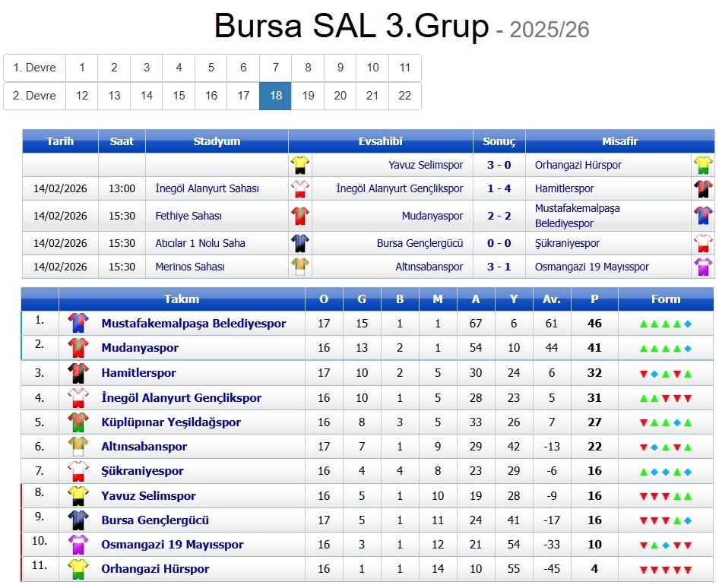This screenshot has width=719, height=588.
Task: Click Orhangazi Hürspor jersey icon in standings
Action: point(78,569)
